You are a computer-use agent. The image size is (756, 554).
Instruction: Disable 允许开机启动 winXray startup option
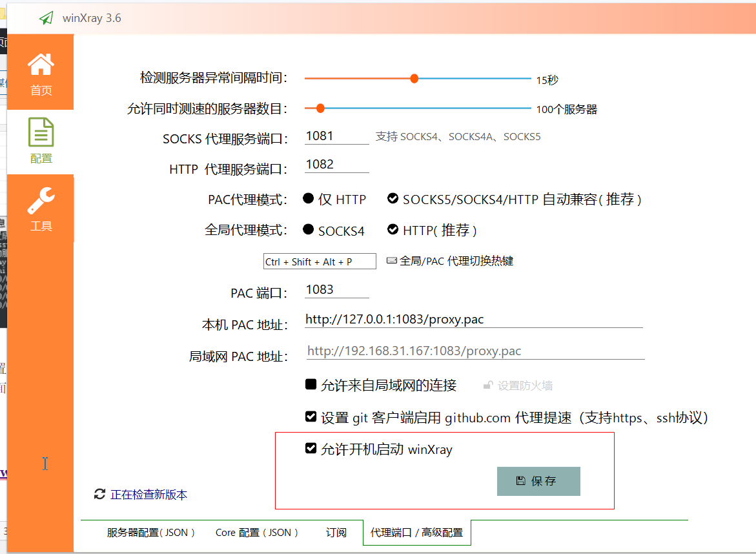pos(311,449)
